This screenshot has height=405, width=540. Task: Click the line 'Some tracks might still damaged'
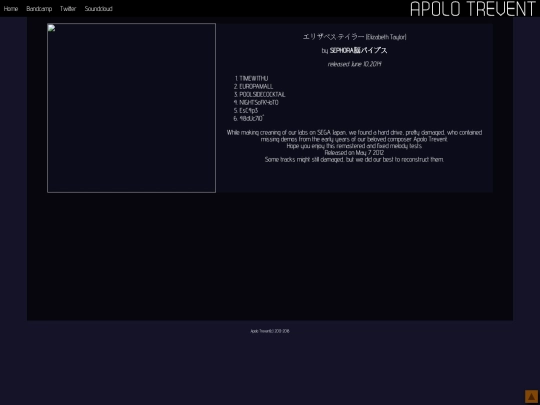354,159
